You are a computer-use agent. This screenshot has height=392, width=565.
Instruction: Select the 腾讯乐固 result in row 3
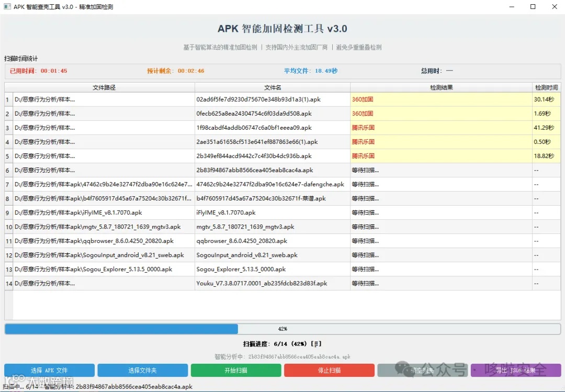click(x=262, y=127)
